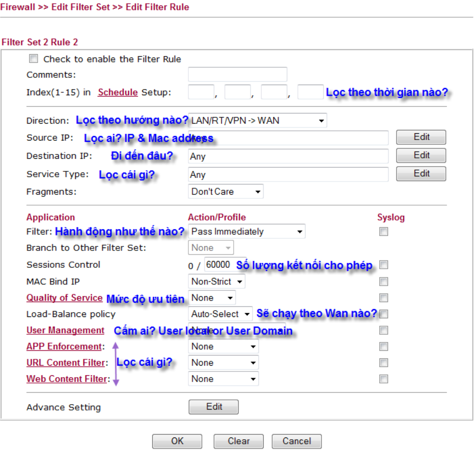Open the User Management link
The width and height of the screenshot is (476, 457).
coord(65,330)
